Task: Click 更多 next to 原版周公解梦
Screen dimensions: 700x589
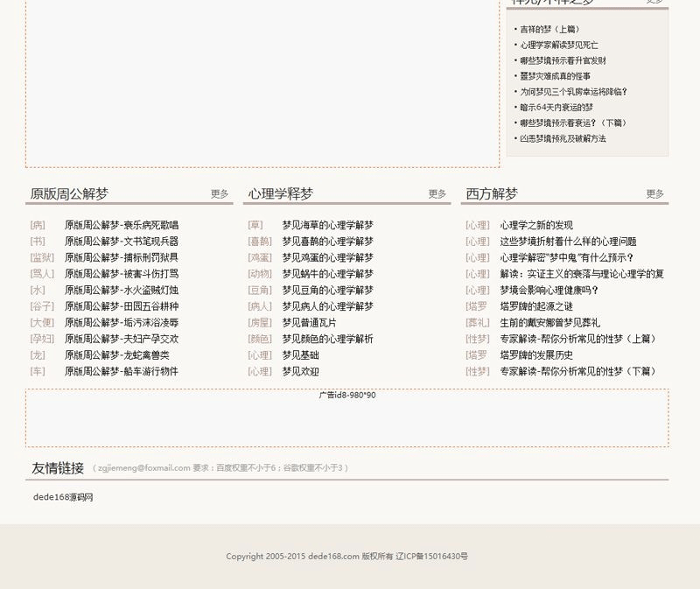Action: 220,193
